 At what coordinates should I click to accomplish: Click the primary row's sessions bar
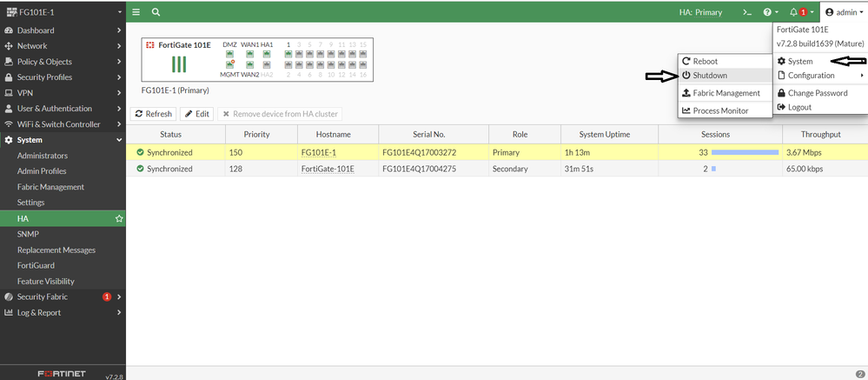click(745, 152)
